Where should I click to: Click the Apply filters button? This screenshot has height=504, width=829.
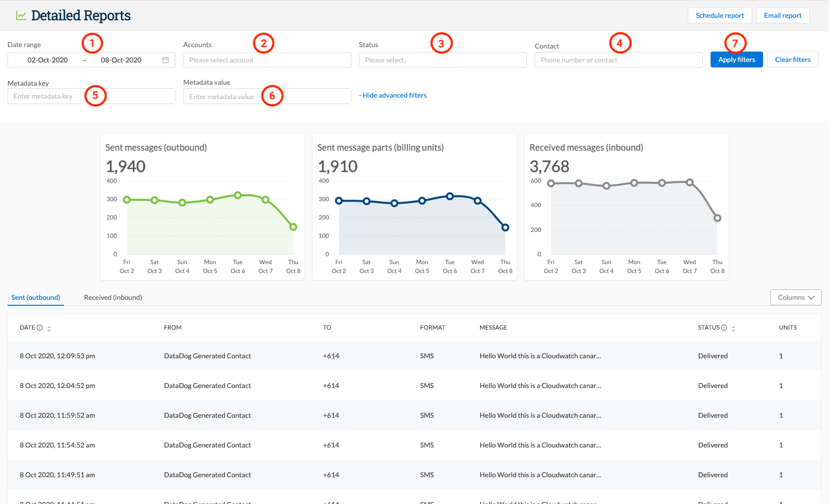[x=736, y=59]
